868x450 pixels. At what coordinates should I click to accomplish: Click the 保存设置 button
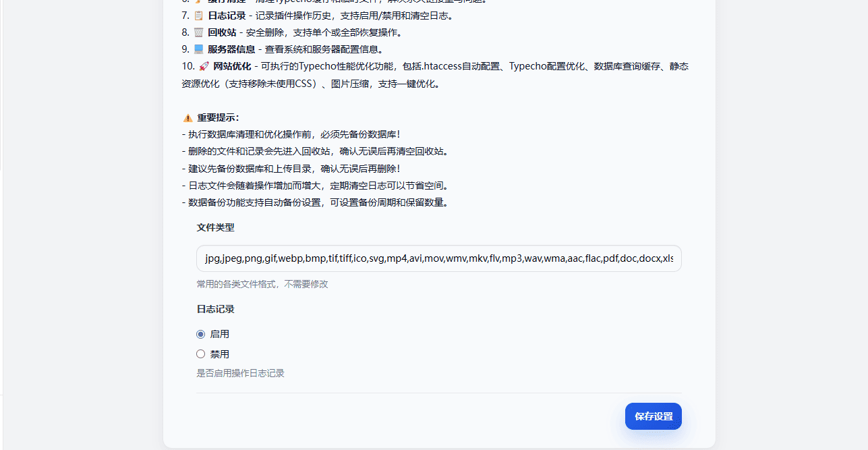[653, 416]
